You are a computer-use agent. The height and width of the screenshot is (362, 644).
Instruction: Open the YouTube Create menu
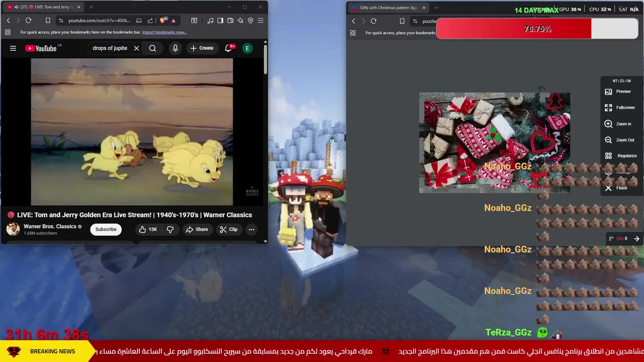pos(202,48)
